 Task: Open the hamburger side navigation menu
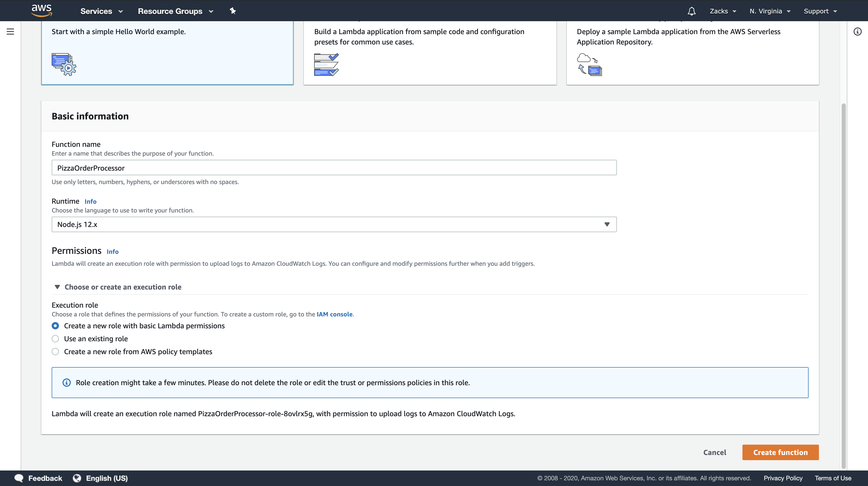(x=10, y=32)
